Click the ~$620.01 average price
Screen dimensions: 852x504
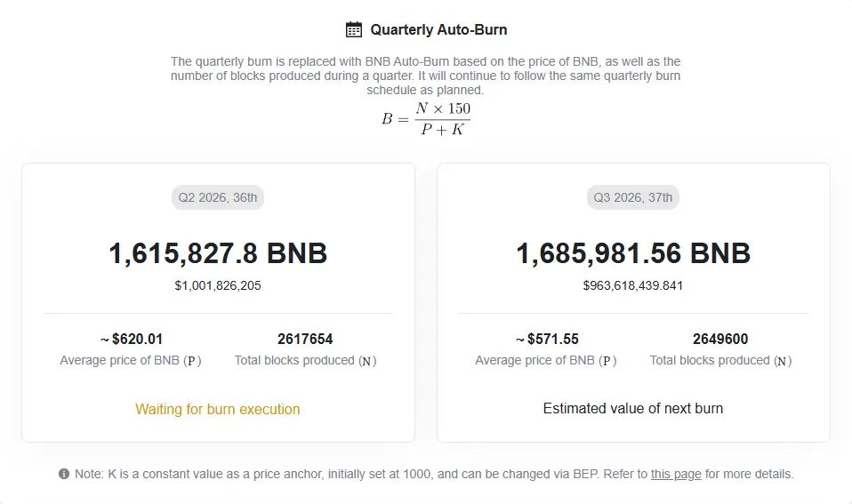[132, 339]
